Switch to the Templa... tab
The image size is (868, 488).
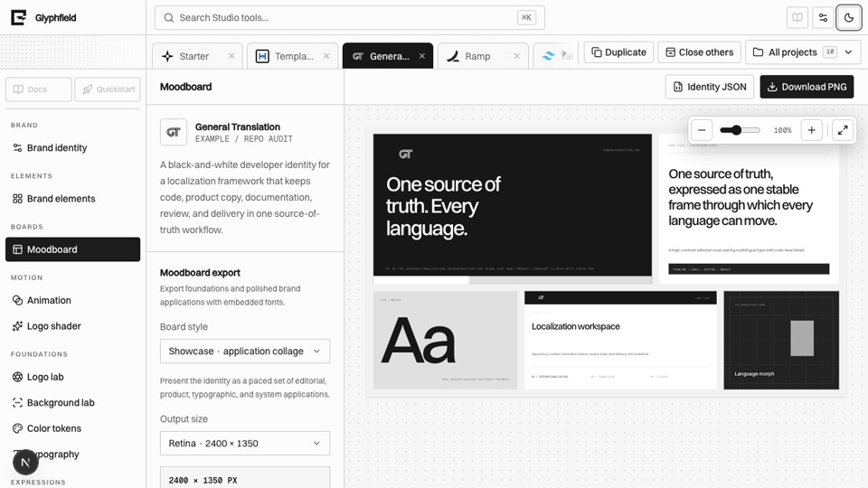pos(294,56)
